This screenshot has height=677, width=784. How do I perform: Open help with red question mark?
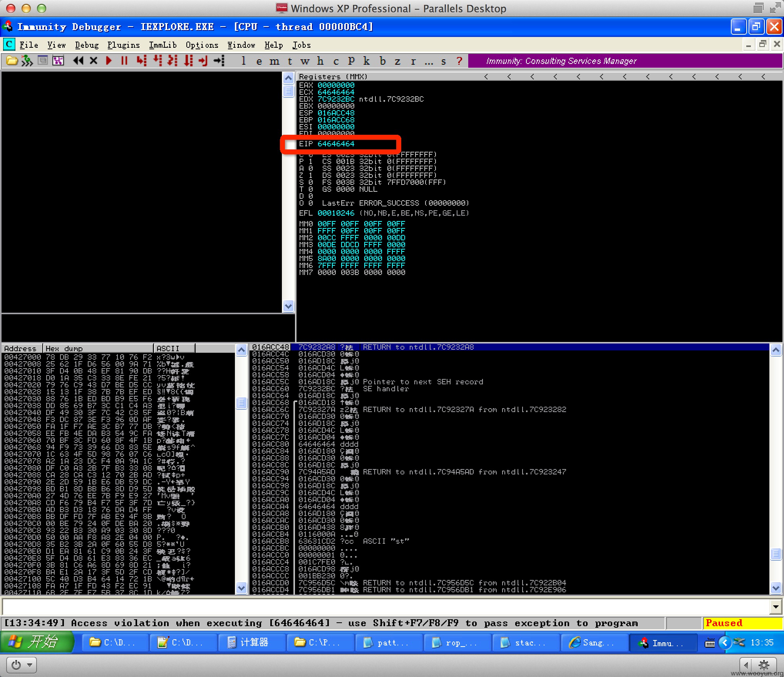pos(459,61)
